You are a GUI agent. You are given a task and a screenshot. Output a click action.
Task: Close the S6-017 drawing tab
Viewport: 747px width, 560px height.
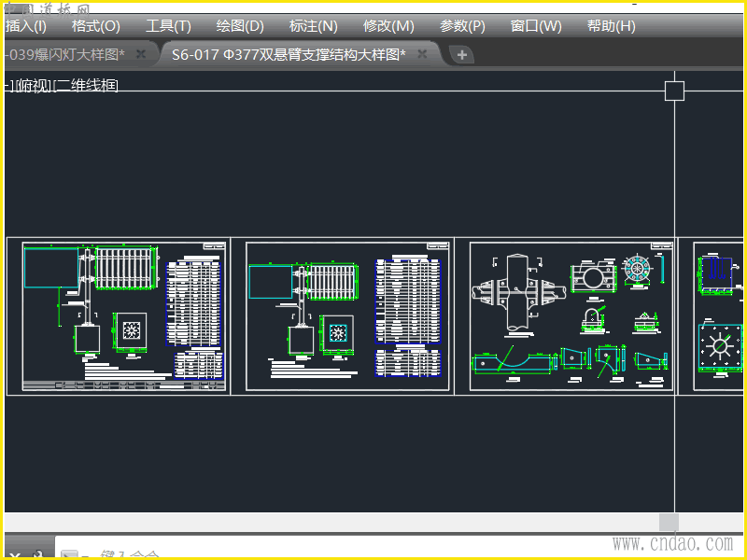(x=422, y=54)
